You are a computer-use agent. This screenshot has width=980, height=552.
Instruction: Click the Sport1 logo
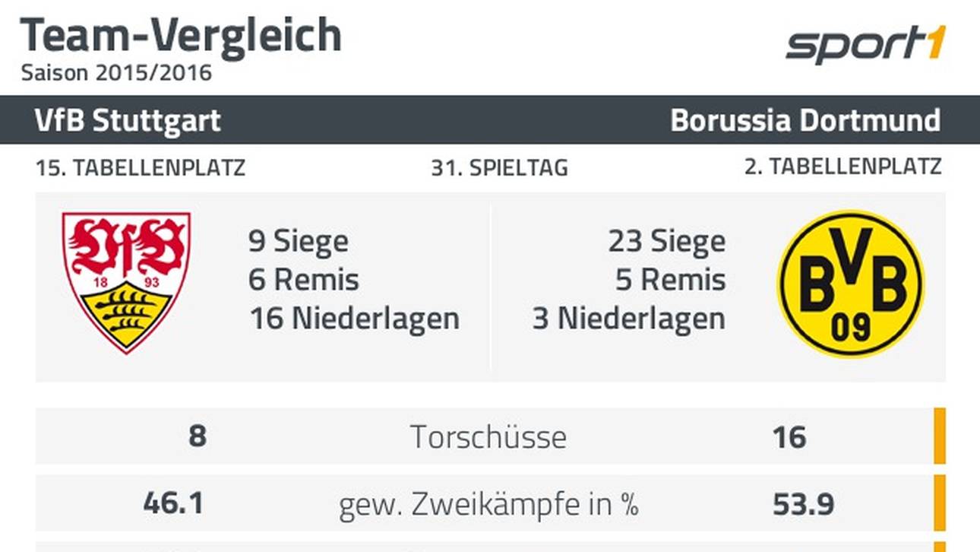(x=865, y=45)
